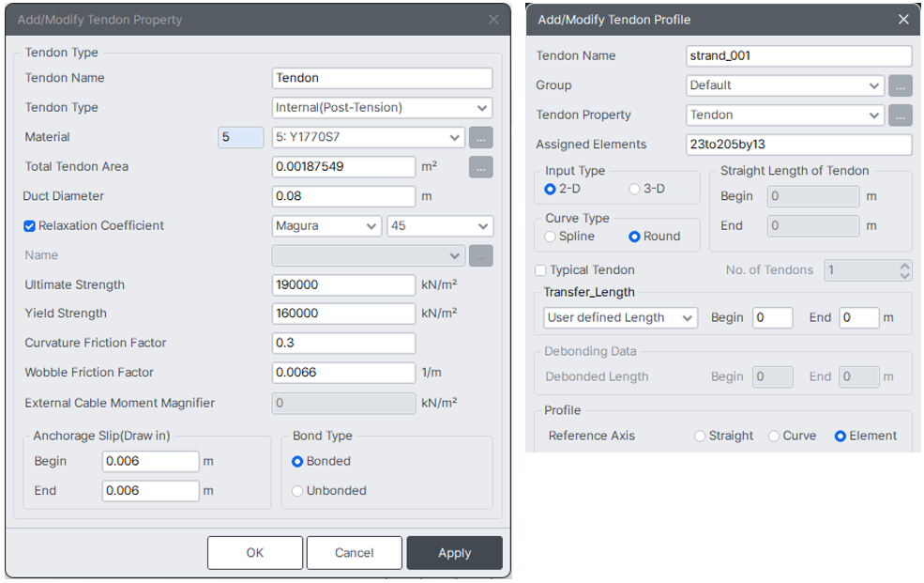Screen dimensions: 924x583
Task: Toggle the Relaxation Coefficient checkbox
Action: pos(29,225)
